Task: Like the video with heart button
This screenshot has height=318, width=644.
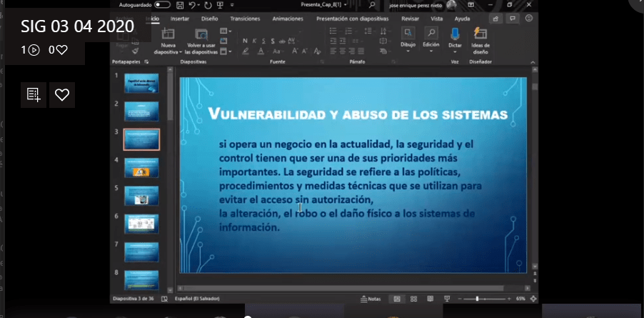Action: (62, 94)
